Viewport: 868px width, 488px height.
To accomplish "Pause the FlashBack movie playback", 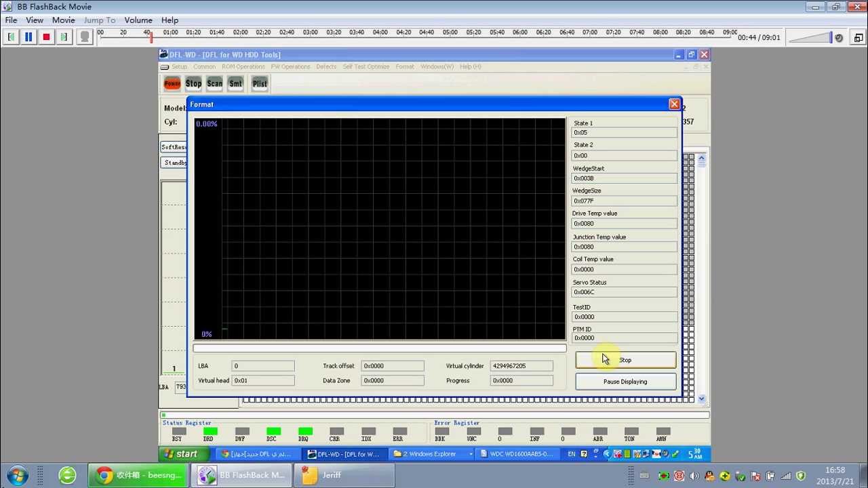I will (28, 37).
